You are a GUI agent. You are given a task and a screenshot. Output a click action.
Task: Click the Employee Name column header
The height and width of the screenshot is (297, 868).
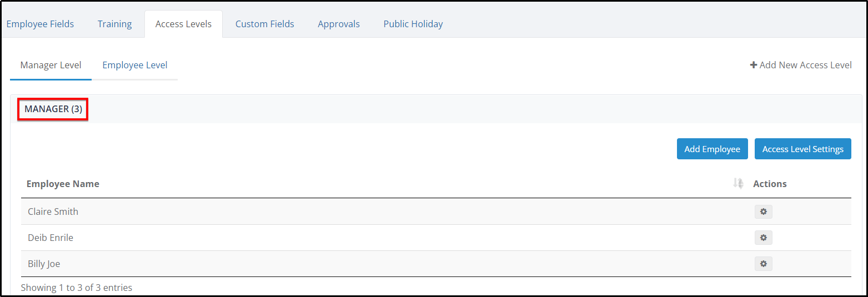tap(63, 184)
